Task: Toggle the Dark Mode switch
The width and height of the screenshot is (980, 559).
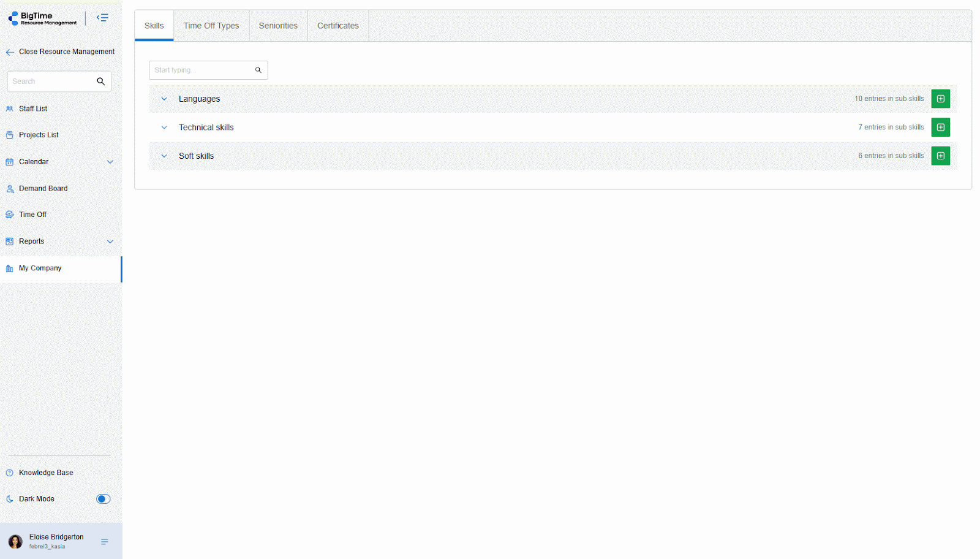Action: pyautogui.click(x=103, y=499)
